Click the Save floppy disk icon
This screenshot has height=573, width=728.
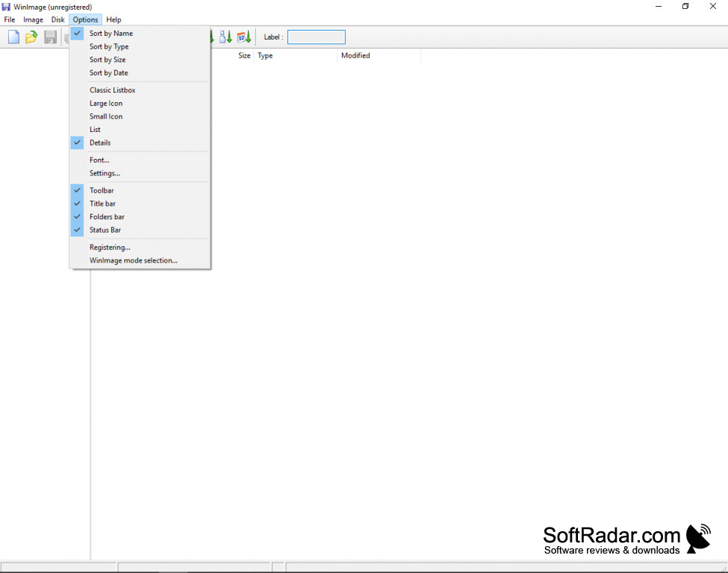coord(50,37)
